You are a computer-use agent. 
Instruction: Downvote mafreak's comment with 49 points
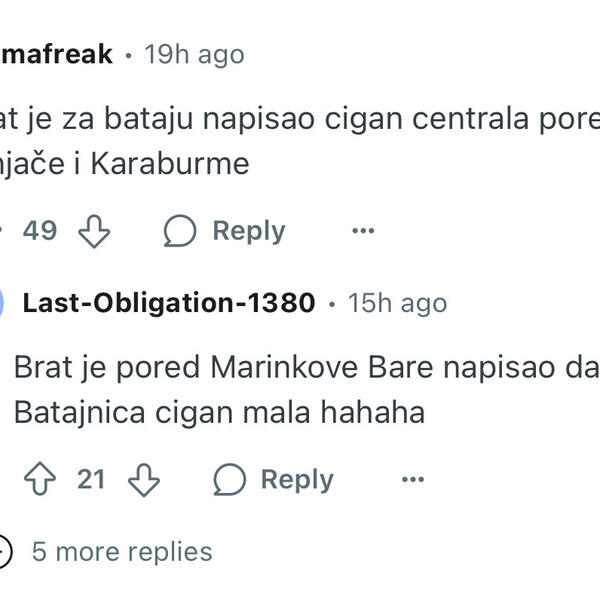tap(93, 231)
